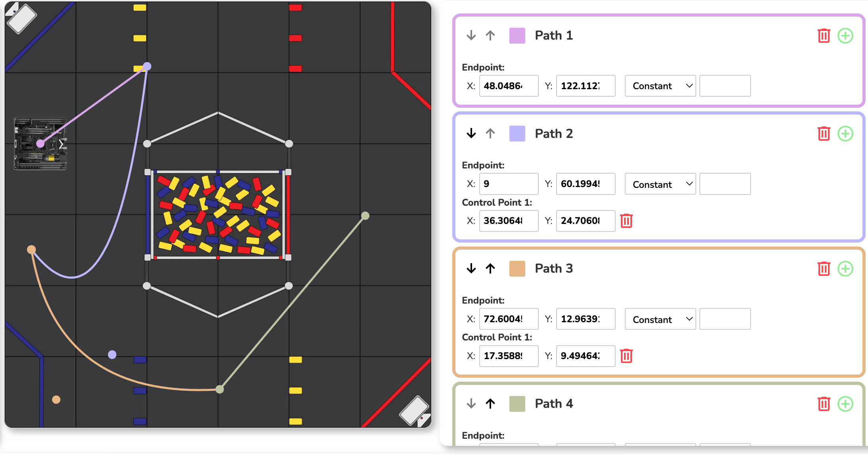This screenshot has width=868, height=455.
Task: Add a path after Path 4
Action: [x=845, y=404]
